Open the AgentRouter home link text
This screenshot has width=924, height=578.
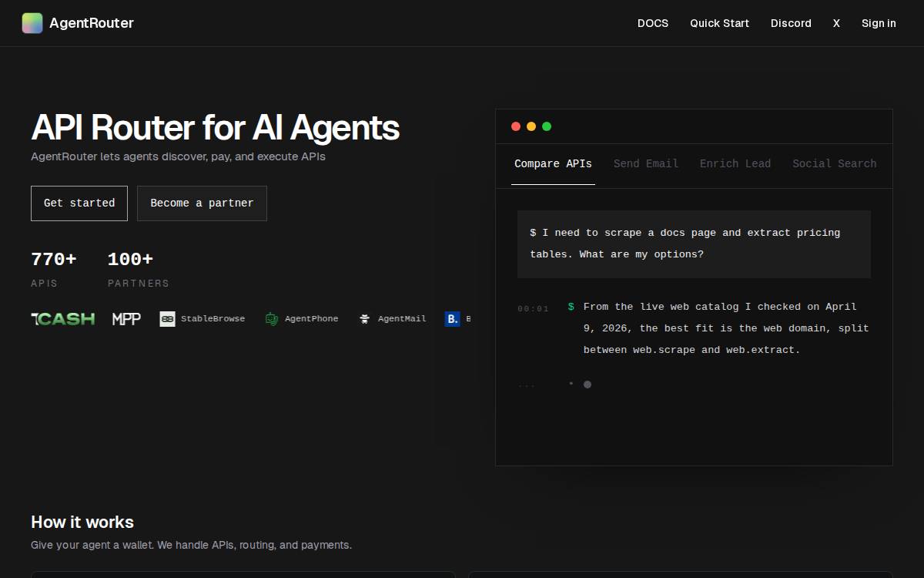(x=92, y=23)
